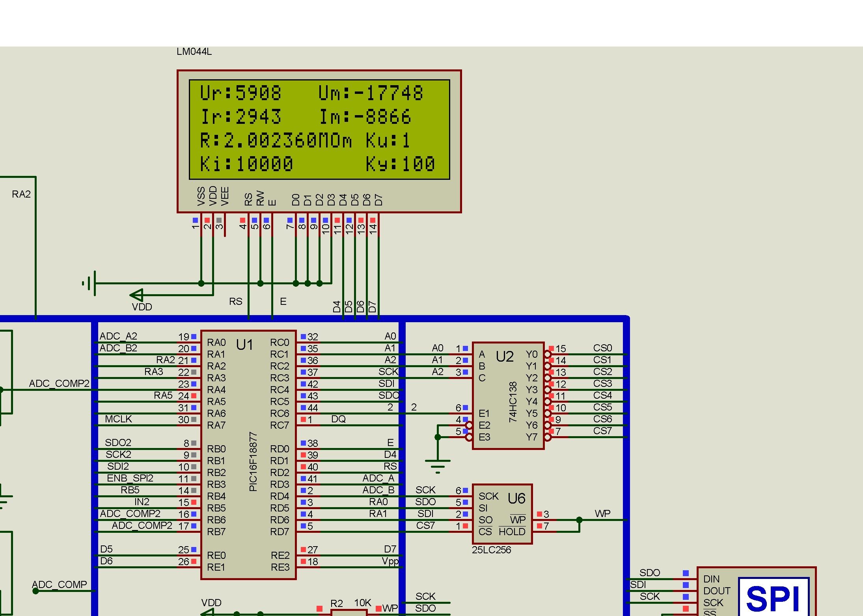
Task: Click the ENB_SPI2 wire label
Action: click(x=130, y=478)
